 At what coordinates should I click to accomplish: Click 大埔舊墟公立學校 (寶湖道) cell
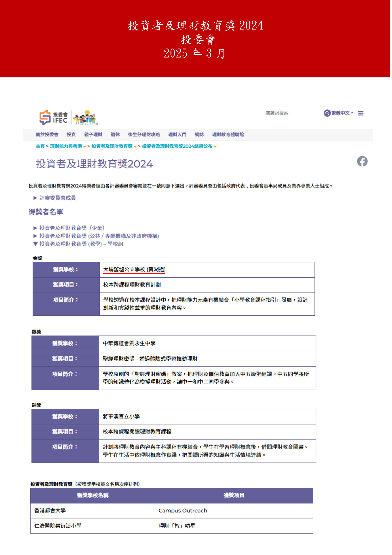click(x=207, y=270)
